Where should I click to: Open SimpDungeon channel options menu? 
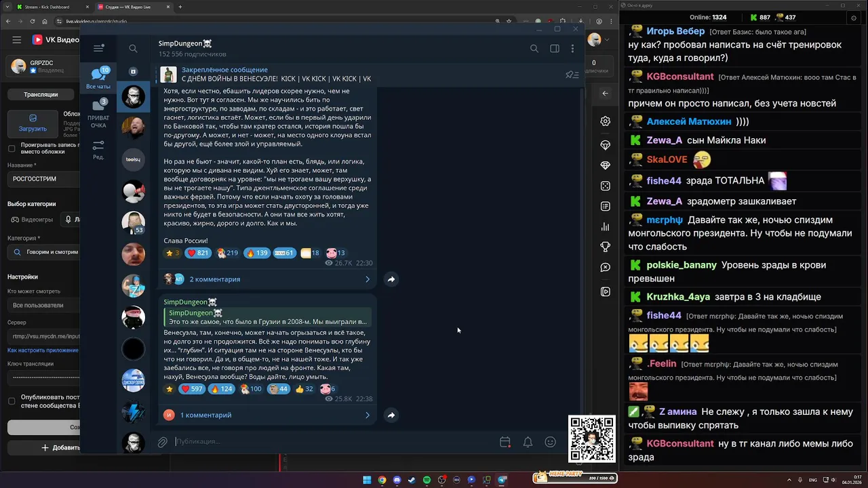coord(572,48)
